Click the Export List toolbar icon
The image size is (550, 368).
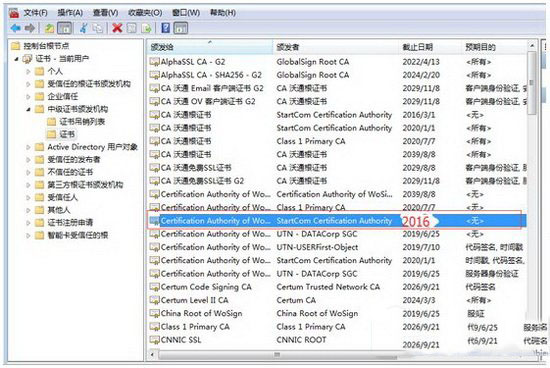point(146,28)
